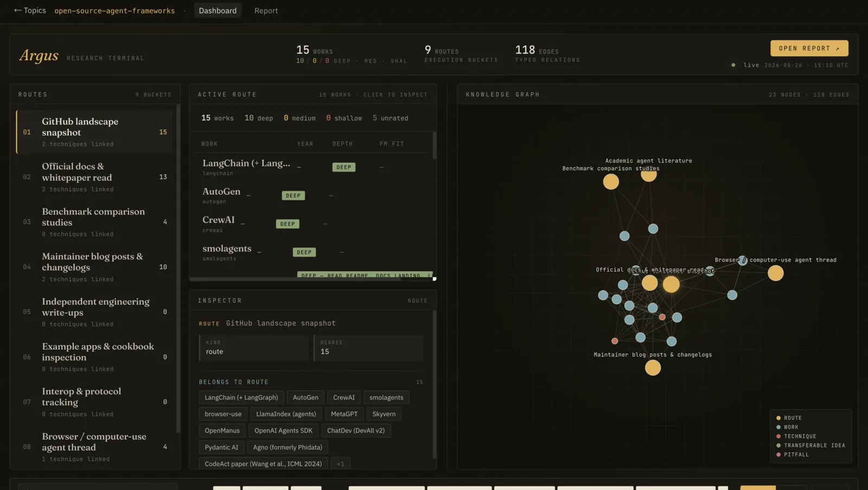
Task: Click the DEEP badge on AutoGen row
Action: [x=293, y=195]
